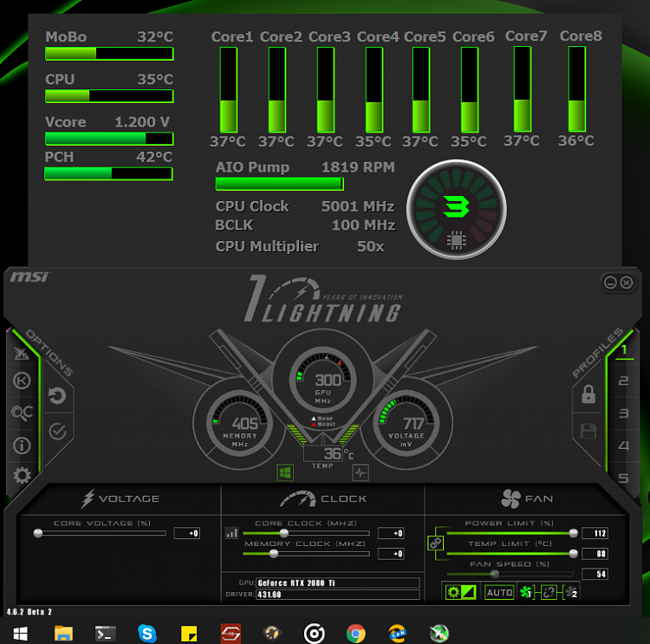Edit the Core Voltage value field
The image size is (650, 644).
[x=187, y=533]
